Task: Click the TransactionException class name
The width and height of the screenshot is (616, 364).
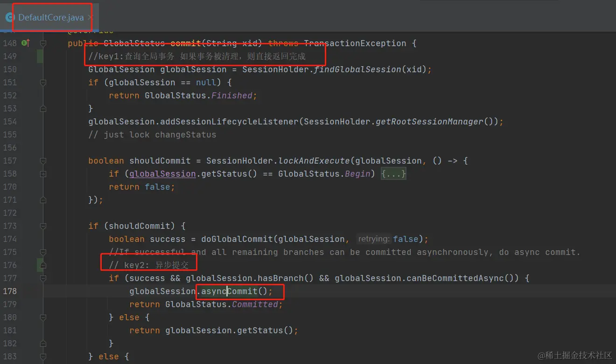Action: 355,43
